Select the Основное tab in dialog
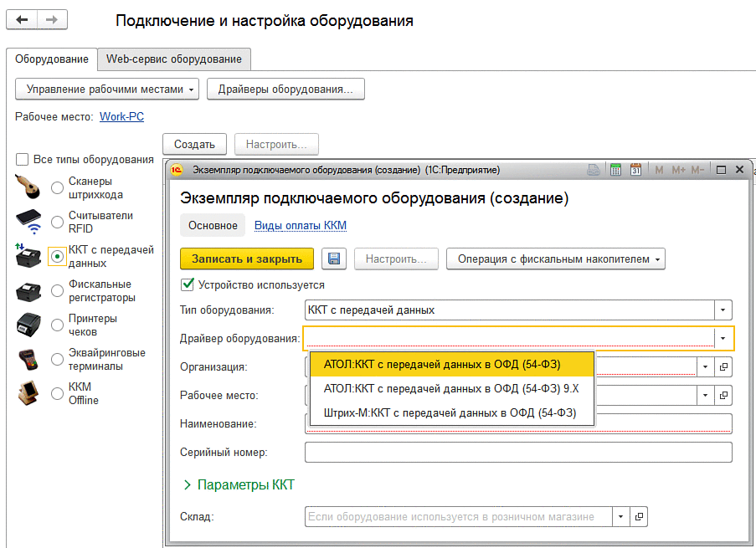Screen dimensions: 756x548 (x=213, y=226)
